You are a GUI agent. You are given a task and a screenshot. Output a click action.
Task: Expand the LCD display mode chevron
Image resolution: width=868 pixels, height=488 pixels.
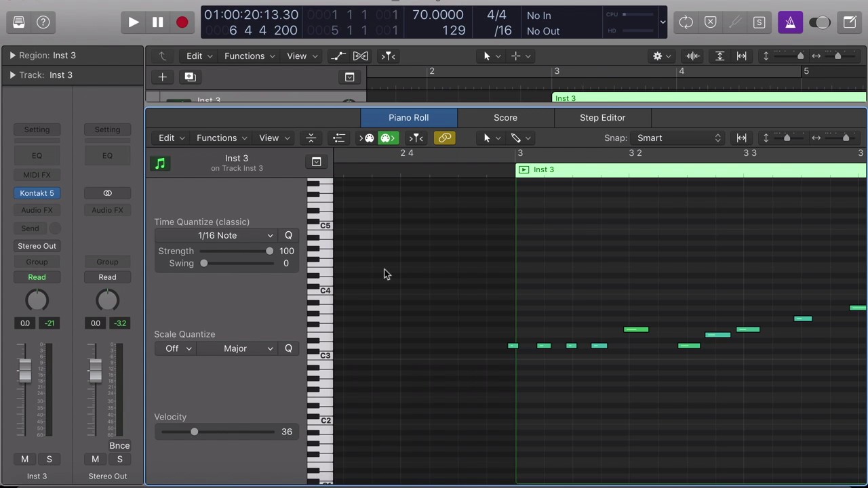point(663,22)
